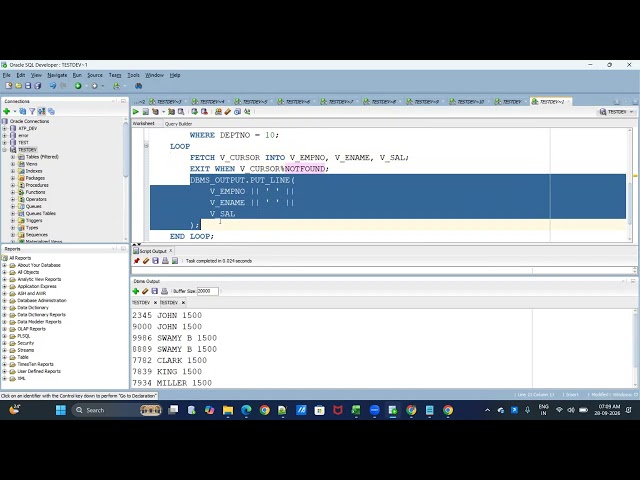Click the green plus New Connection icon
Image resolution: width=640 pixels, height=480 pixels.
(x=7, y=111)
